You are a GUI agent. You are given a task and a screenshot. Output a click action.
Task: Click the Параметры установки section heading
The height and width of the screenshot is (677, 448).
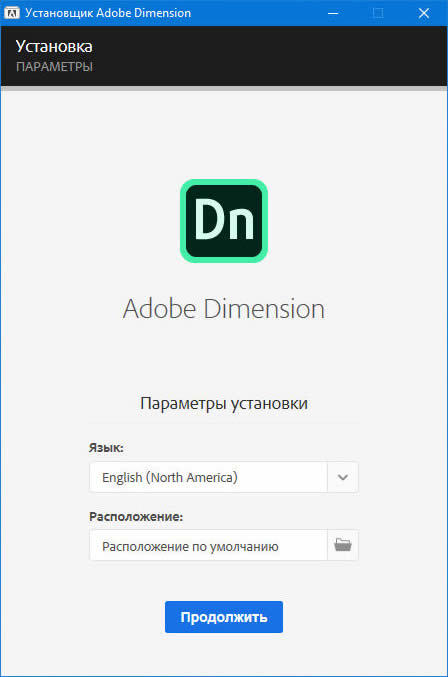224,404
